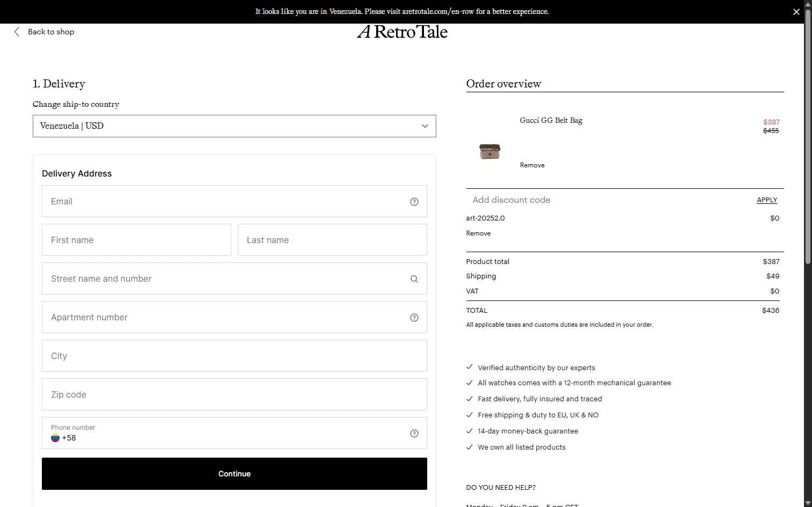
Task: Remove the Gucci GG Belt Bag item
Action: point(532,165)
